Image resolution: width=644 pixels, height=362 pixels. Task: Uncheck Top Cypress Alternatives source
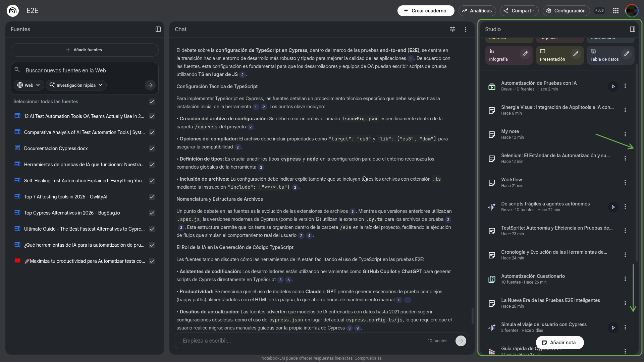click(152, 213)
